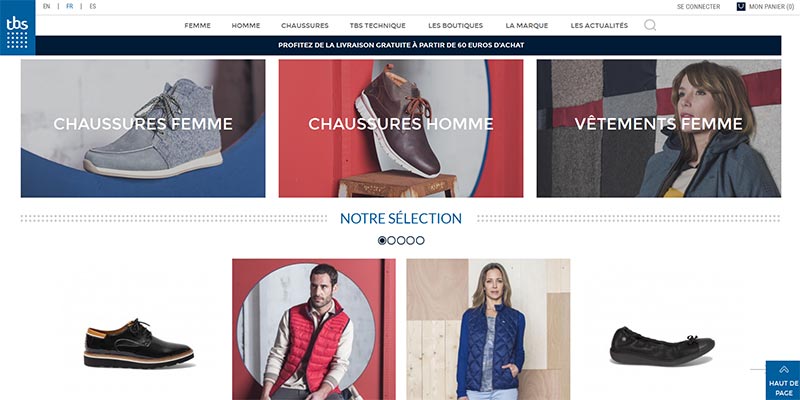Open Les Boutiques menu item
The width and height of the screenshot is (800, 400).
pyautogui.click(x=456, y=26)
